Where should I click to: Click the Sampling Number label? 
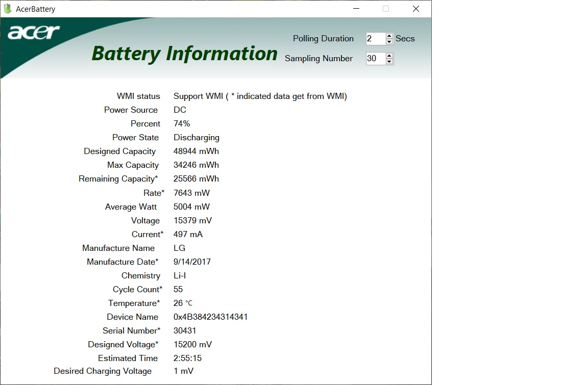click(x=318, y=59)
